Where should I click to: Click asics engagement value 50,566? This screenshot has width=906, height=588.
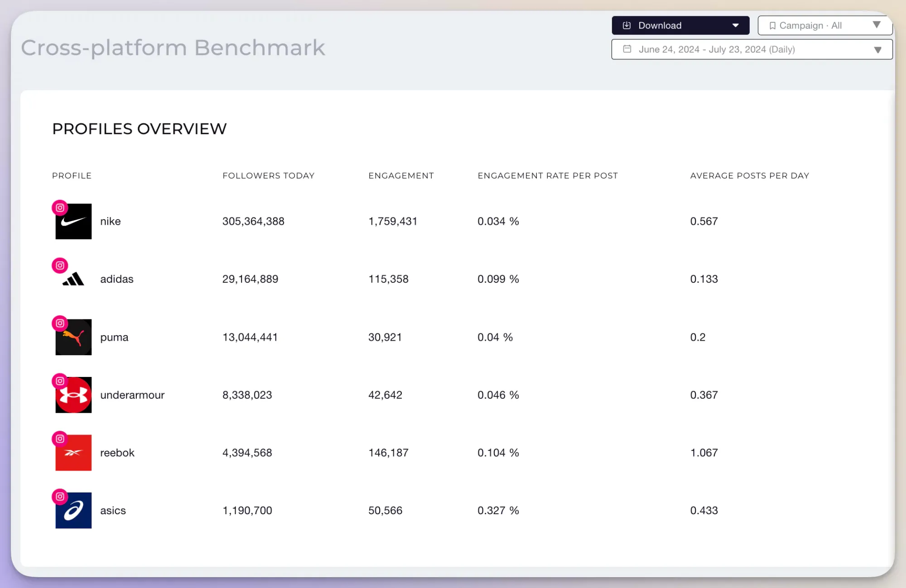[385, 511]
